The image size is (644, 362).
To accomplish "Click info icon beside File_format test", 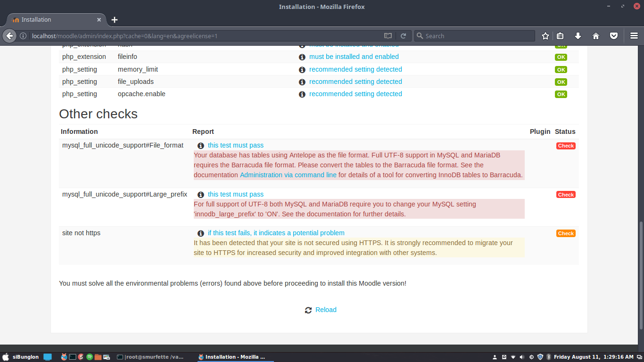I will [x=201, y=146].
